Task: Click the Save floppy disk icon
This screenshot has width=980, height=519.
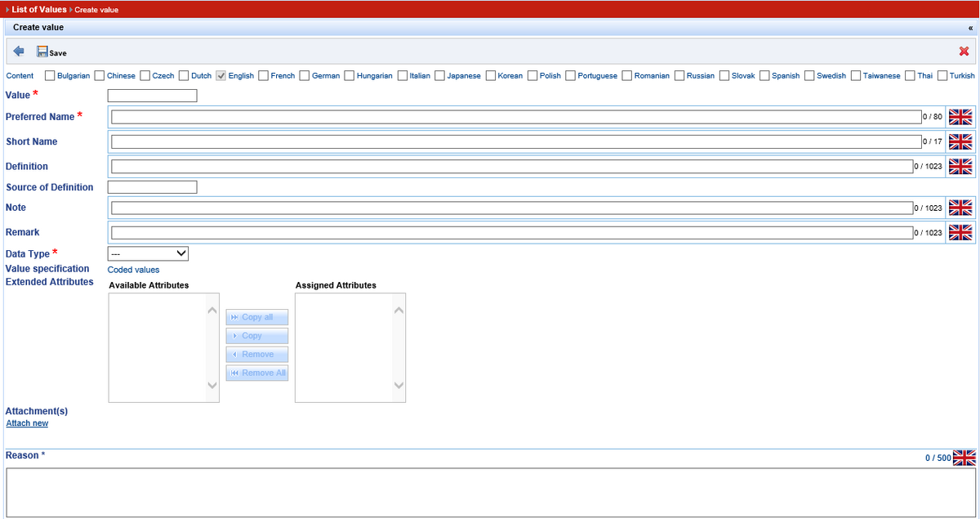Action: [42, 51]
